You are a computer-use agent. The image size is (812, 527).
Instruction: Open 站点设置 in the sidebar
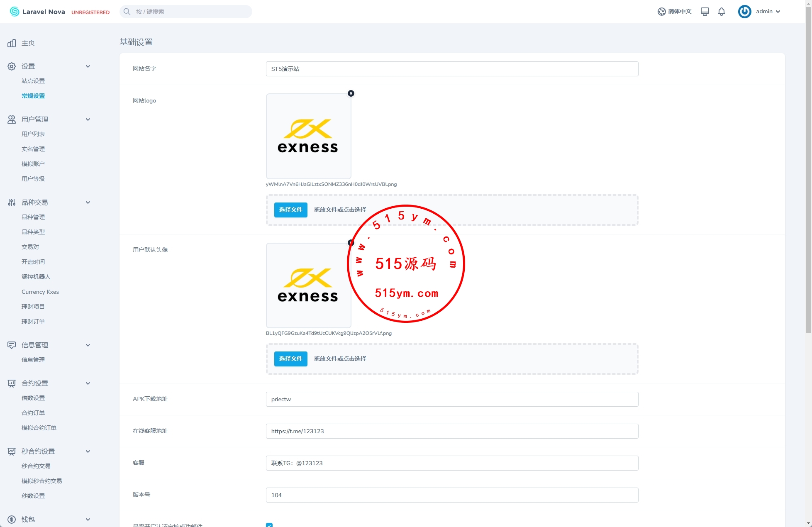pyautogui.click(x=33, y=81)
